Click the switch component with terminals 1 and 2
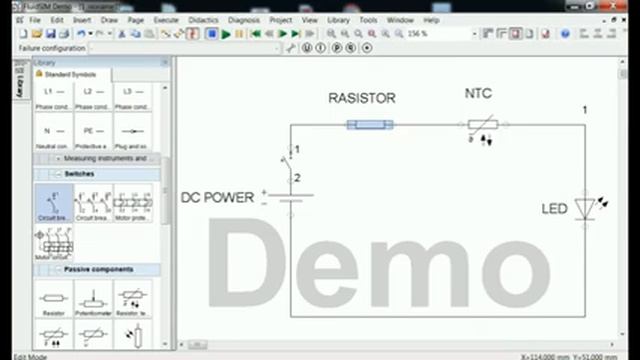Image resolution: width=640 pixels, height=360 pixels. 289,164
